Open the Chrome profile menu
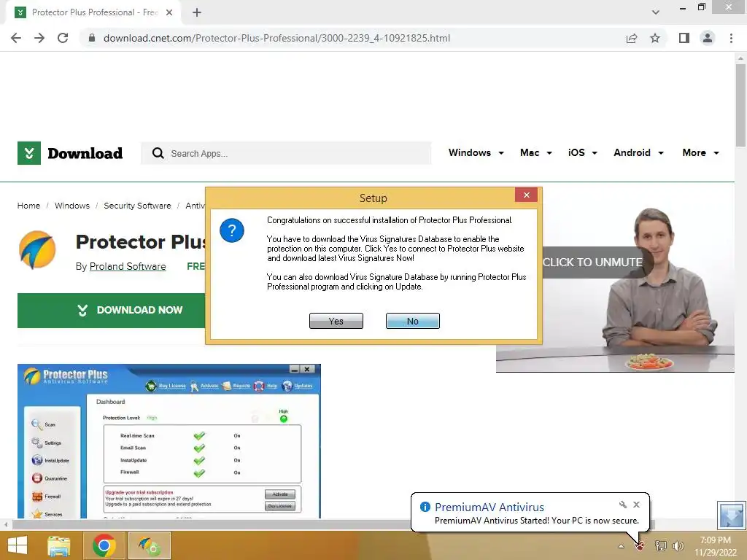This screenshot has height=560, width=747. click(708, 38)
